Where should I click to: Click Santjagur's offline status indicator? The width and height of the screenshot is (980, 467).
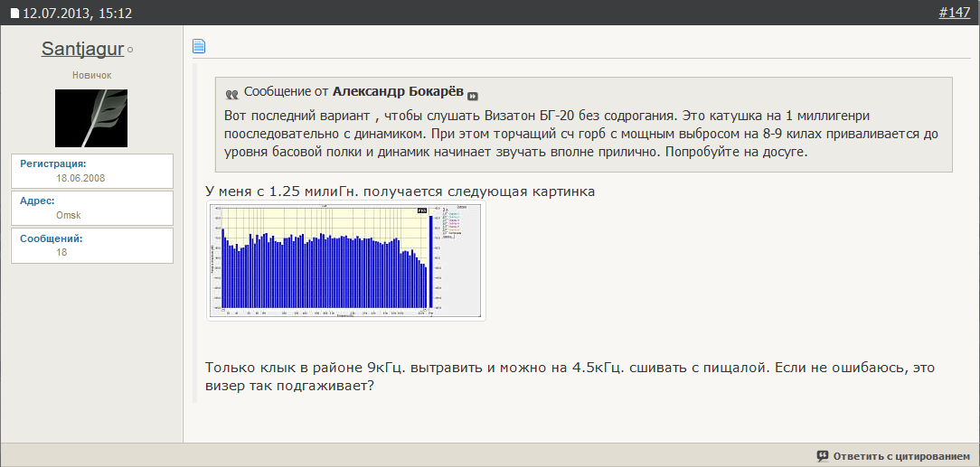pyautogui.click(x=130, y=50)
